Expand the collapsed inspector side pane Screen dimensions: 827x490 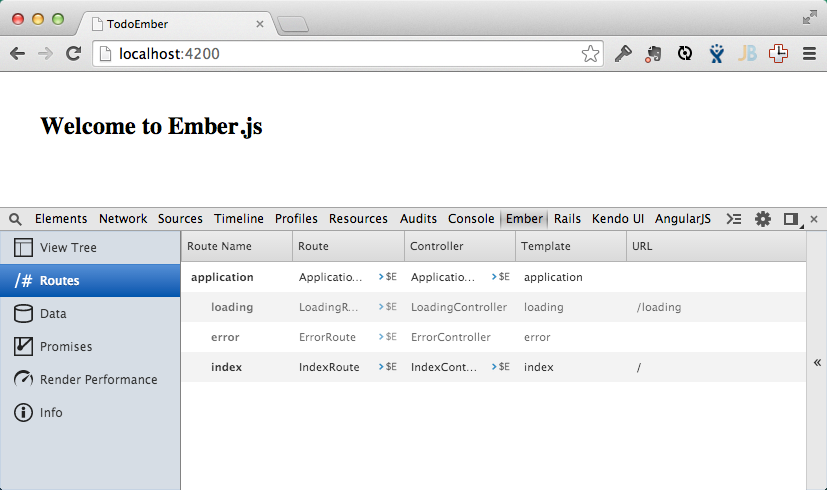tap(817, 362)
